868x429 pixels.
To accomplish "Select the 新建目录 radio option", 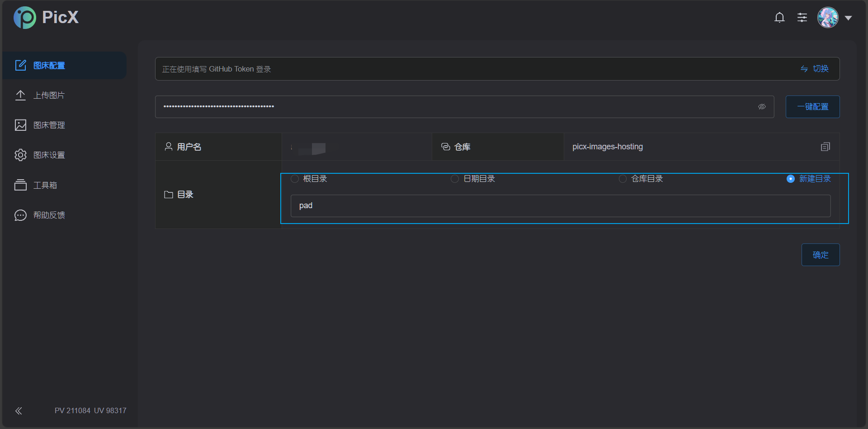I will pos(809,179).
